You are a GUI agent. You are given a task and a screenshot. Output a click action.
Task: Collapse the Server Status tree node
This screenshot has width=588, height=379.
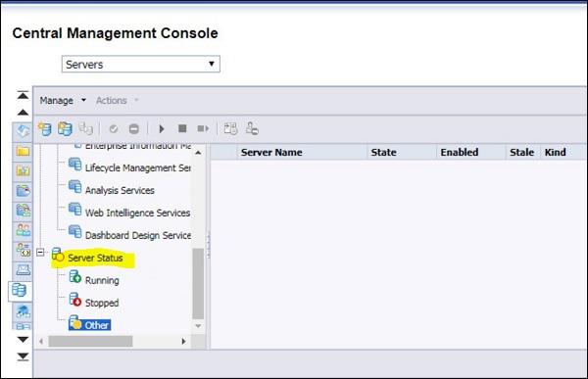[40, 253]
